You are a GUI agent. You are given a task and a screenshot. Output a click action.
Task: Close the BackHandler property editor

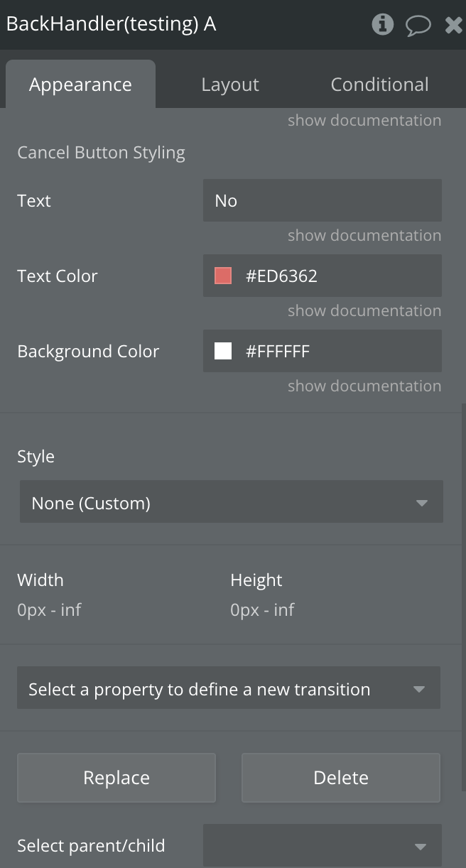click(x=453, y=26)
